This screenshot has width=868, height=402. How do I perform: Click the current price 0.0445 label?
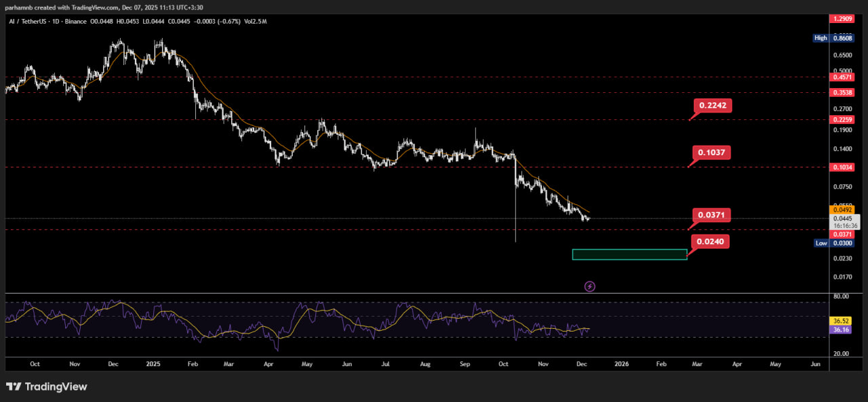[x=841, y=218]
